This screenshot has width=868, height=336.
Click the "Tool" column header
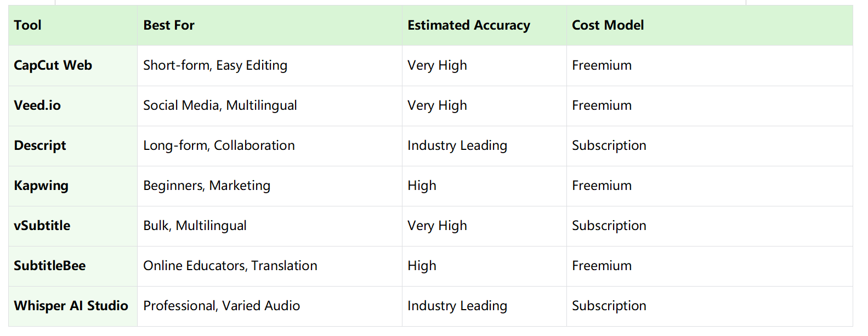pyautogui.click(x=28, y=25)
